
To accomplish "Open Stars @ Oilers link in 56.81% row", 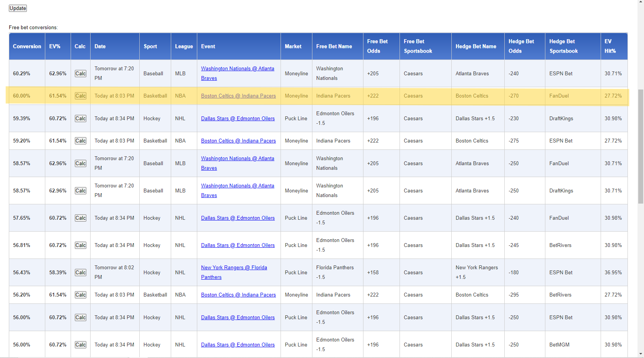I will [x=238, y=245].
